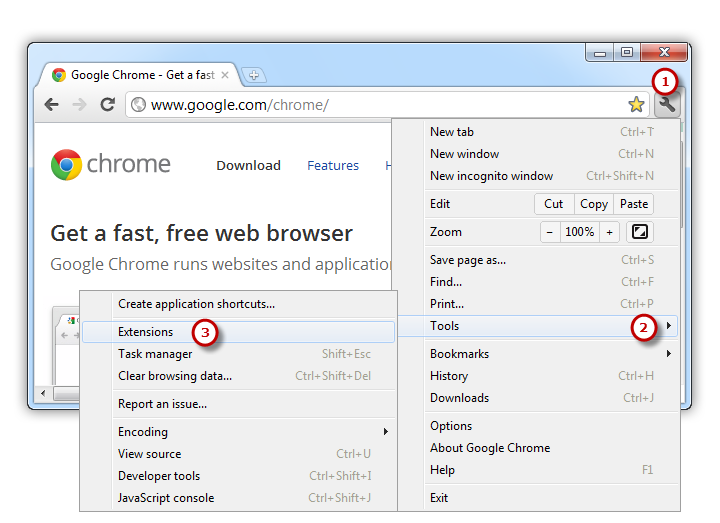
Task: Choose Exit from the menu
Action: click(551, 498)
